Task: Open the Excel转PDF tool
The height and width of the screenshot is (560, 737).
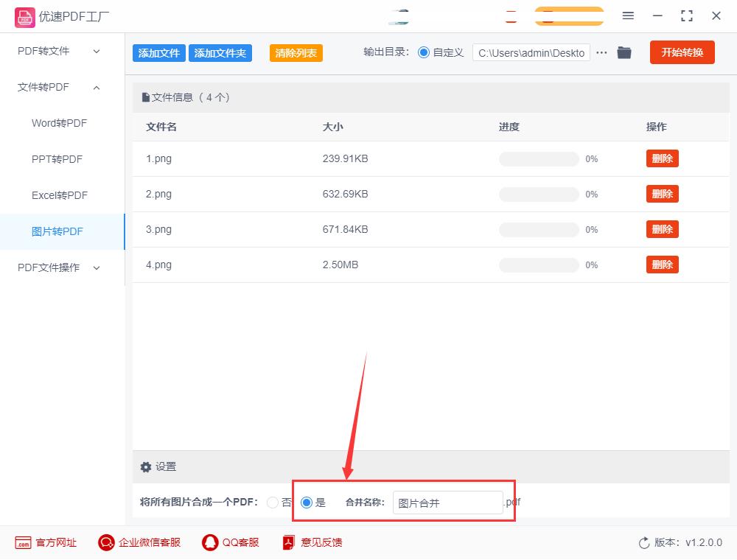Action: point(57,195)
